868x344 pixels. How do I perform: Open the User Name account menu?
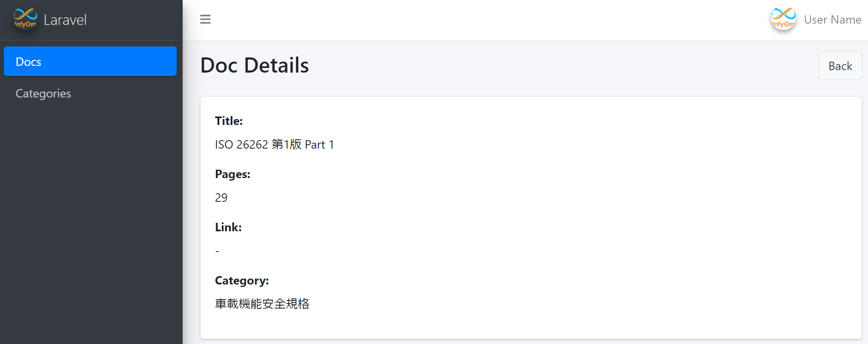pos(832,20)
